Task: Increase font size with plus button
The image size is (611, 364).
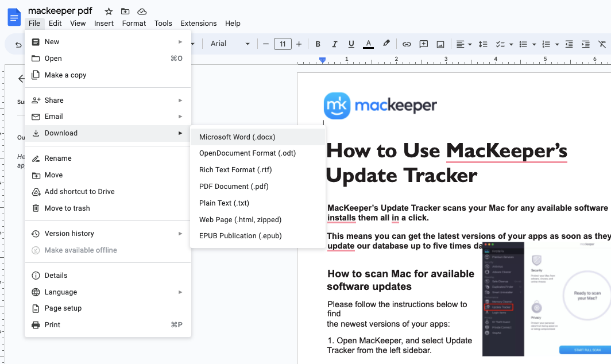Action: pos(299,44)
